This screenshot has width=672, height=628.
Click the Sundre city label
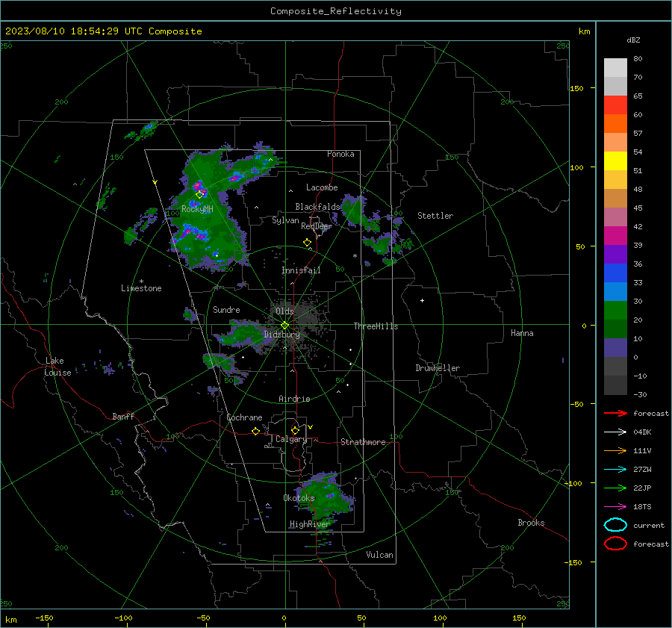(226, 309)
